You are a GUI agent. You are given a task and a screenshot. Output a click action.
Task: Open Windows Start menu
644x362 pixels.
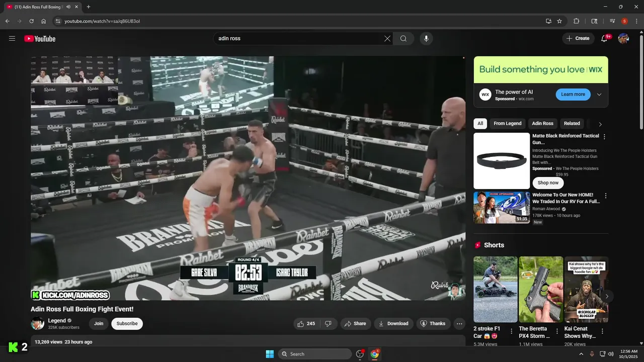pyautogui.click(x=270, y=354)
